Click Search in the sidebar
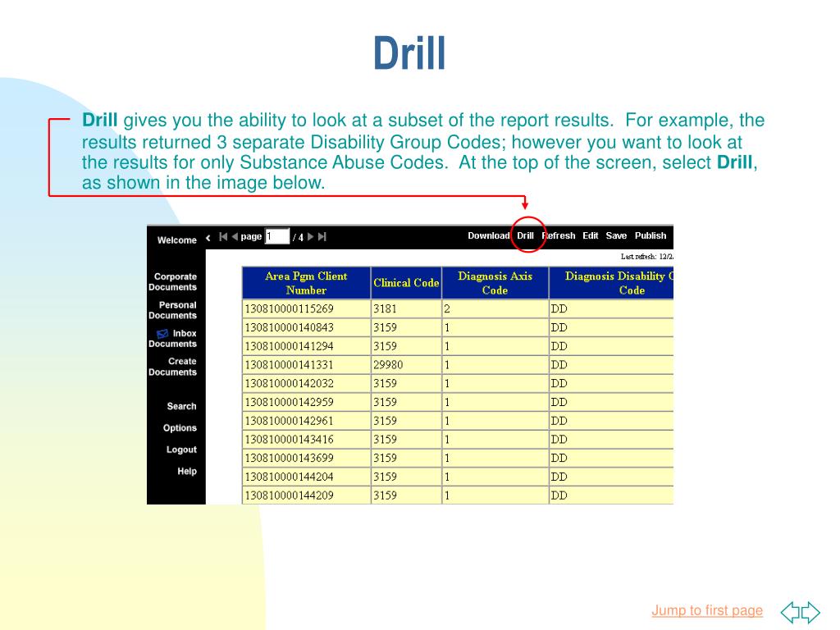Screen dimensions: 840x630 (181, 406)
